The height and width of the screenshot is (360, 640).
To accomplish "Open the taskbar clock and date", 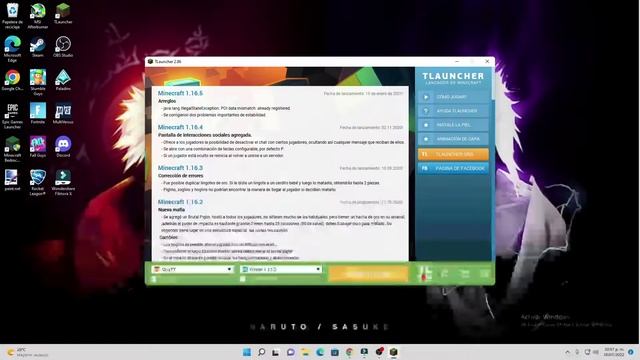I will [613, 352].
